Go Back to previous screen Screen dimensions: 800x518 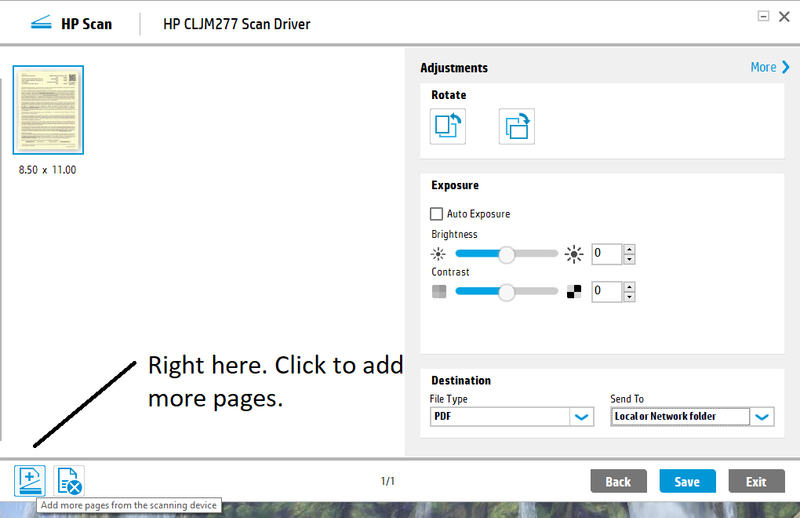(x=618, y=481)
